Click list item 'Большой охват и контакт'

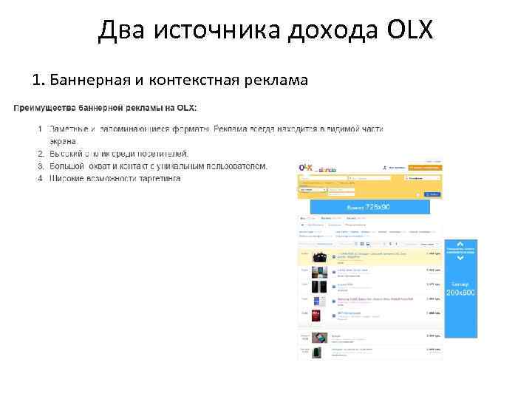pos(158,166)
